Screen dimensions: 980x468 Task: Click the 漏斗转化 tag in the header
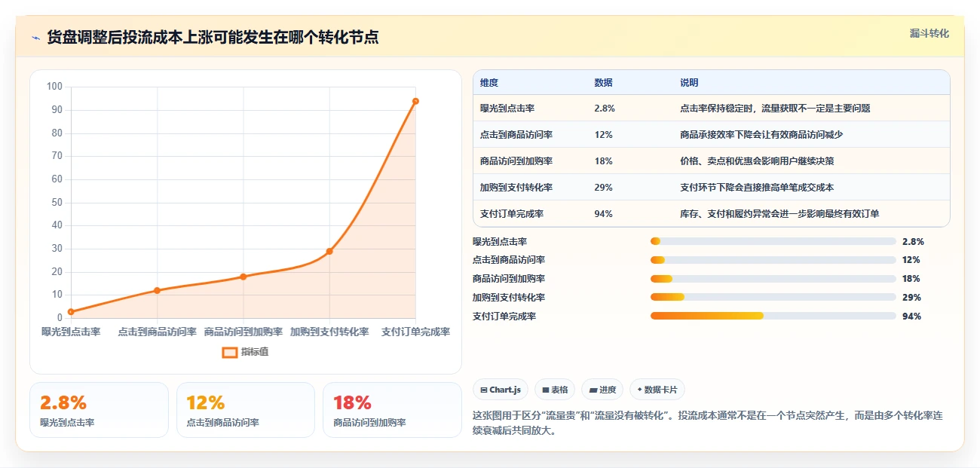coord(929,34)
